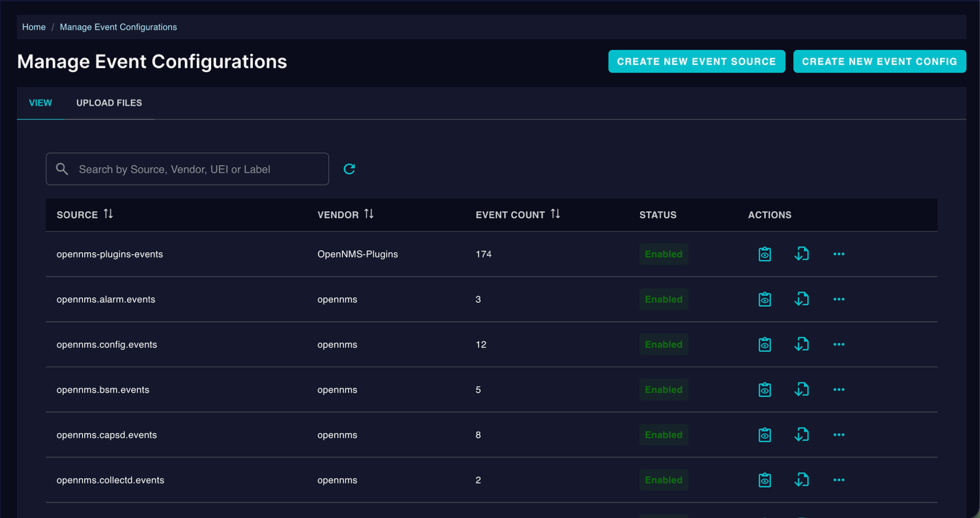
Task: Sort table by Vendor column arrows
Action: [369, 214]
